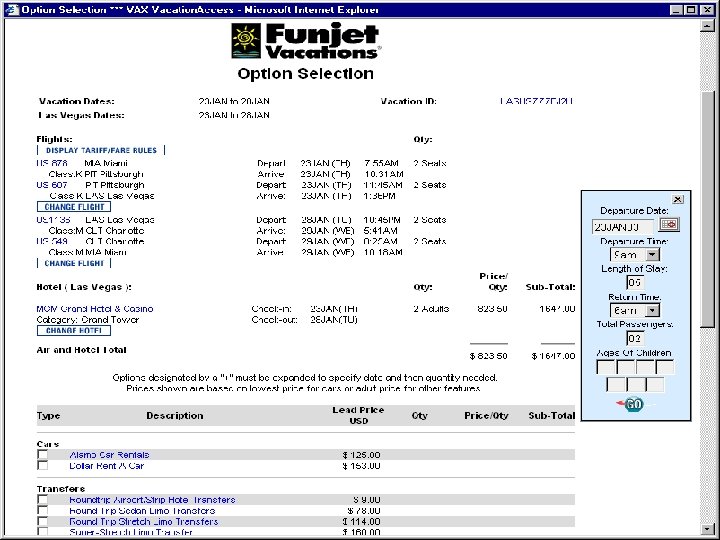The height and width of the screenshot is (540, 720).
Task: Minimize the Internet Explorer window
Action: (676, 9)
